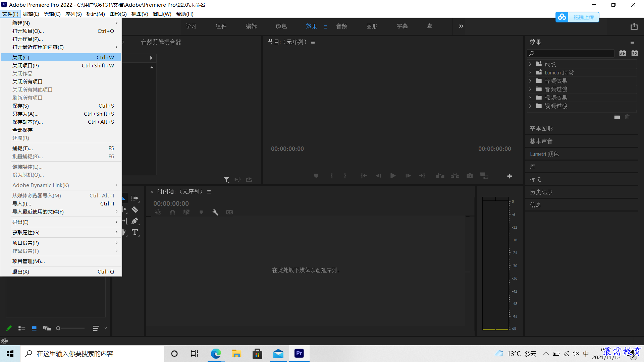Expand the 视频过渡 folder

530,106
